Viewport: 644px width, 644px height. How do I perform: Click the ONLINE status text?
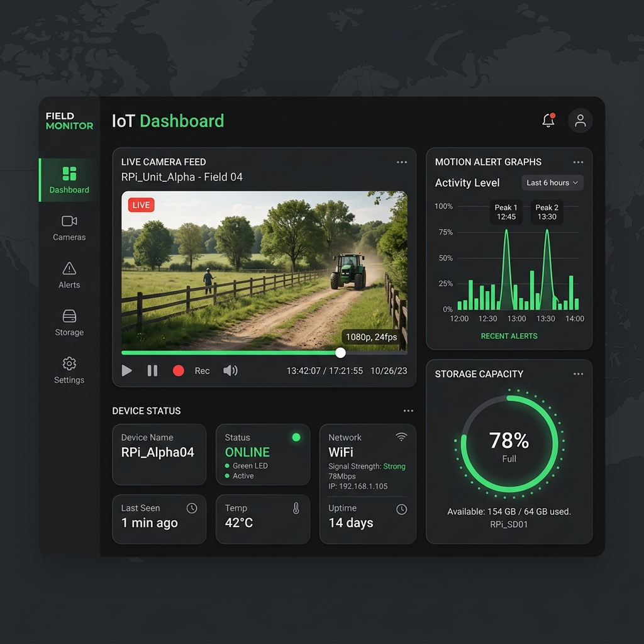coord(247,452)
